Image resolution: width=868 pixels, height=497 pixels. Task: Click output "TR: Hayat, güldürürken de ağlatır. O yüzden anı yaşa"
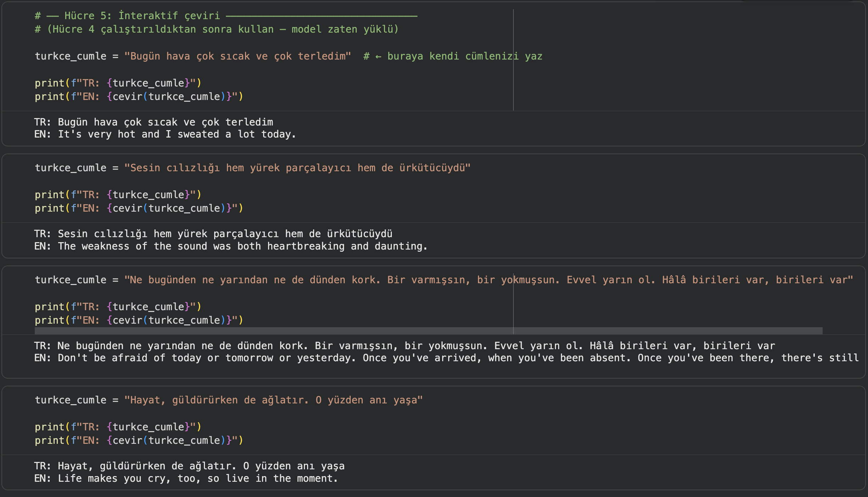[189, 466]
